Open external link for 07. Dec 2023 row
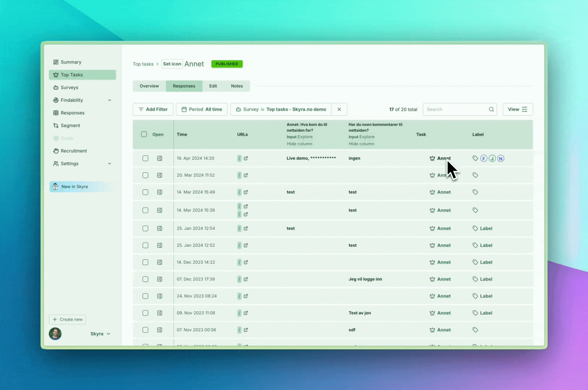The width and height of the screenshot is (588, 390). (245, 279)
